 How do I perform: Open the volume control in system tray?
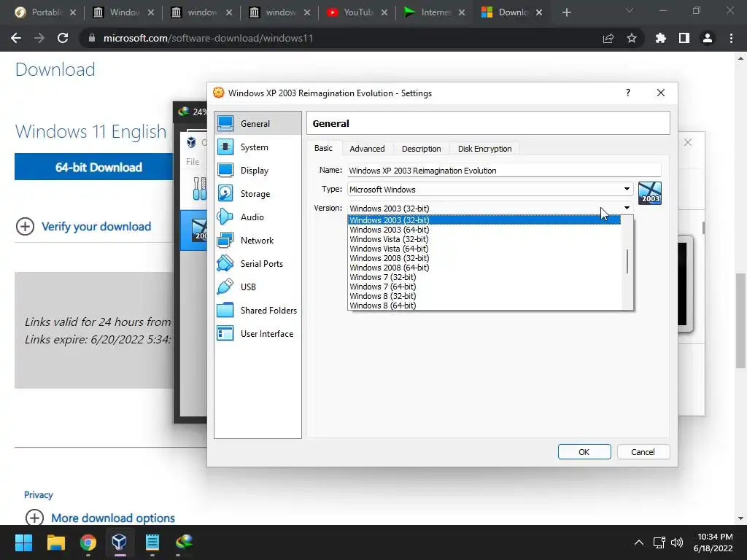coord(676,542)
